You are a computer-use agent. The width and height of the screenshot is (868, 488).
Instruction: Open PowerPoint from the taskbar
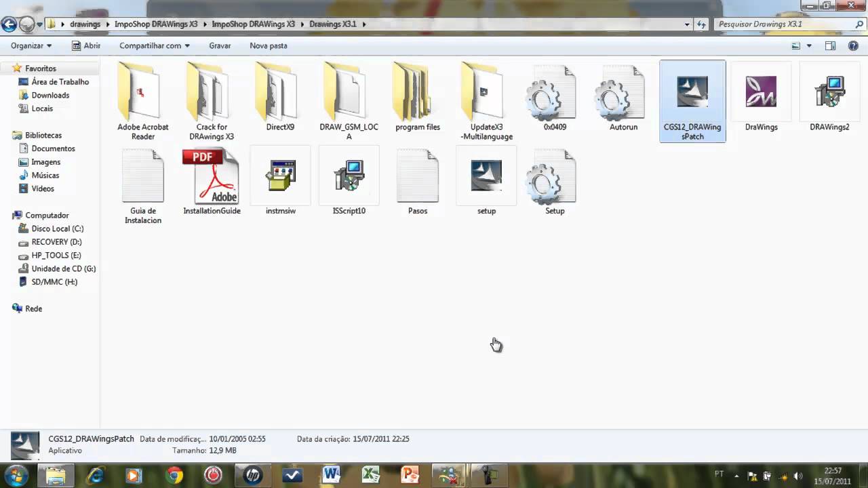[410, 475]
